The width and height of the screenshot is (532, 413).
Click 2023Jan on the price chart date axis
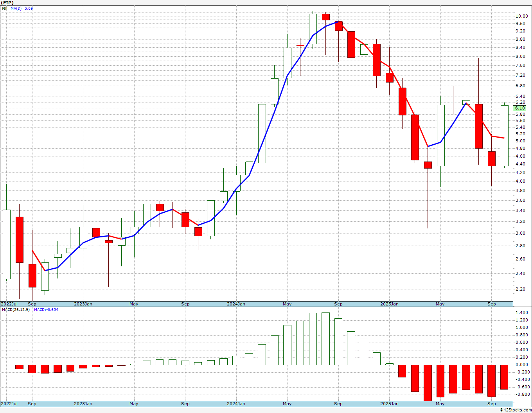pos(83,304)
